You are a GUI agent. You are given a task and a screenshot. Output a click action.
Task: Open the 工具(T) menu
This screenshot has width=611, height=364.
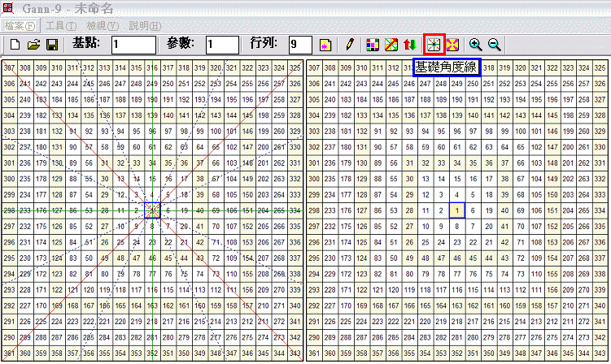61,26
